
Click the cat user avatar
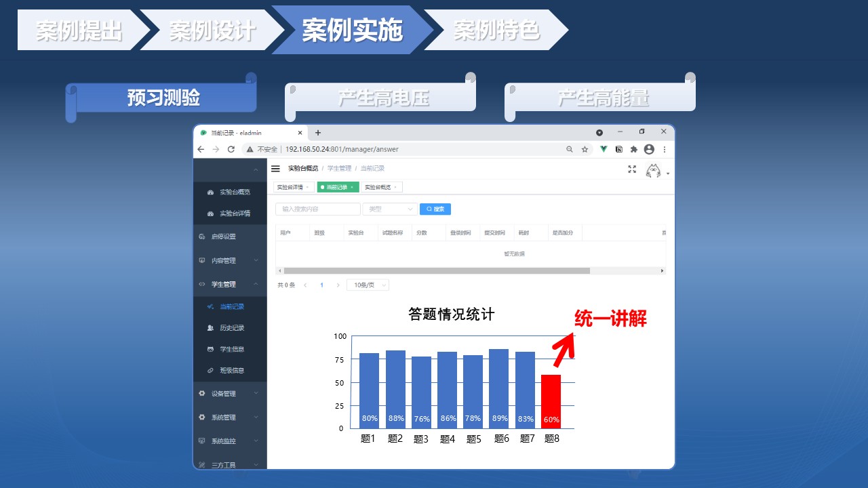(654, 171)
